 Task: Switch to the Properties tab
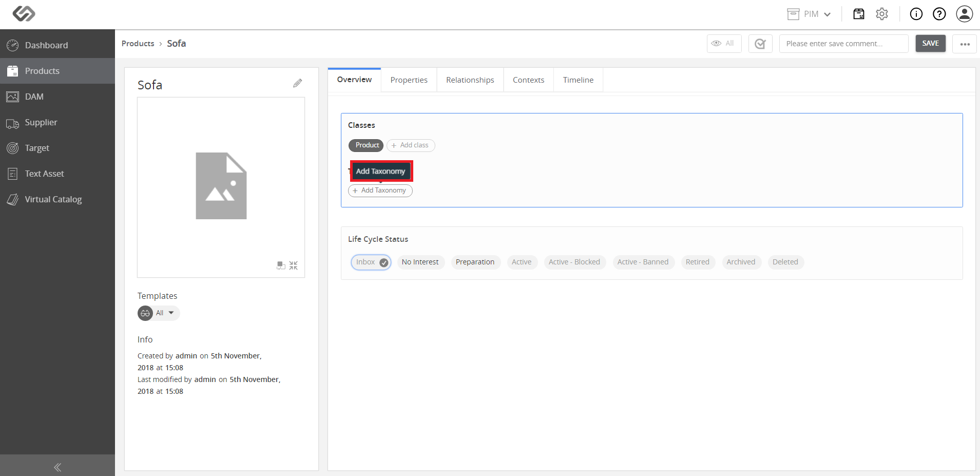(409, 80)
